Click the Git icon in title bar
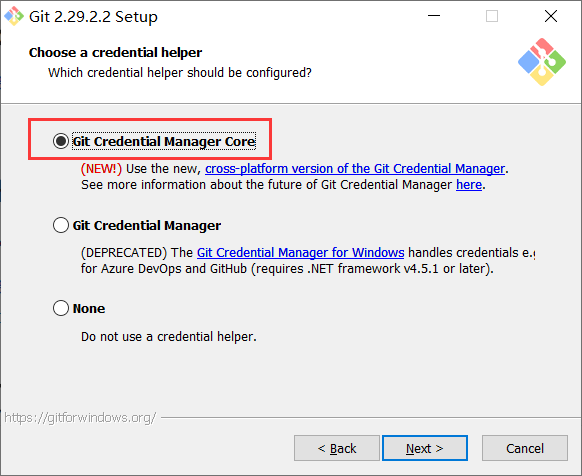 click(14, 16)
